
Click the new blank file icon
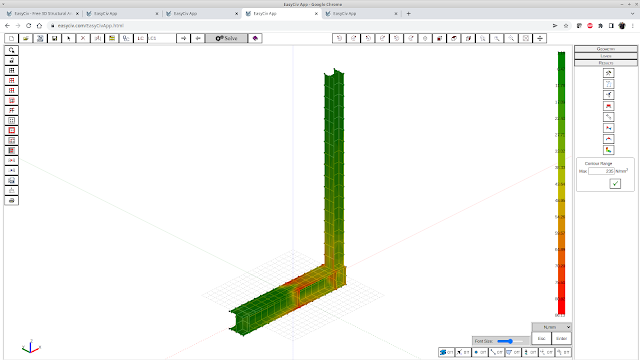pos(11,38)
